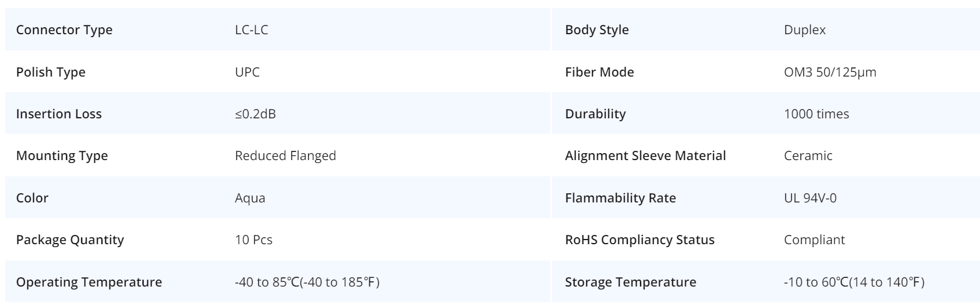Click the Operating Temperature label
The width and height of the screenshot is (980, 308).
coord(89,282)
